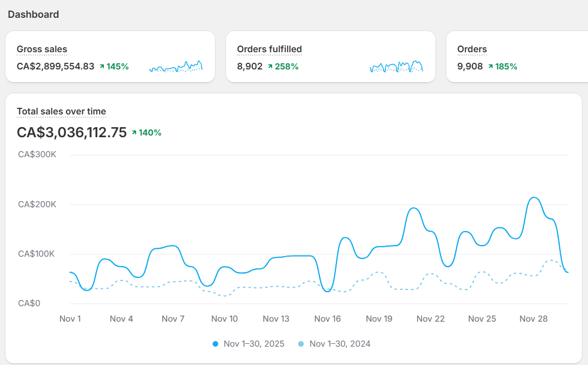
Task: Toggle the Nov 1–30, 2025 legend label
Action: [254, 344]
